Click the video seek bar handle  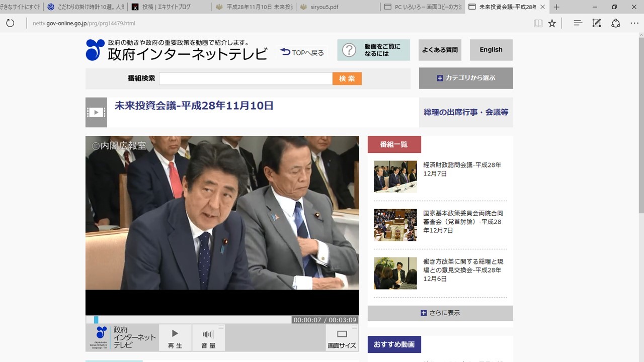[x=96, y=320]
